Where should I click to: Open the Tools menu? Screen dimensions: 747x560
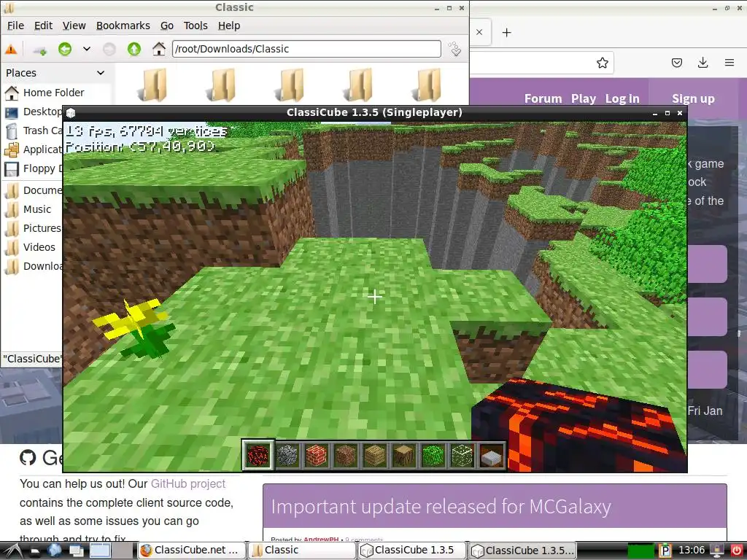[196, 26]
